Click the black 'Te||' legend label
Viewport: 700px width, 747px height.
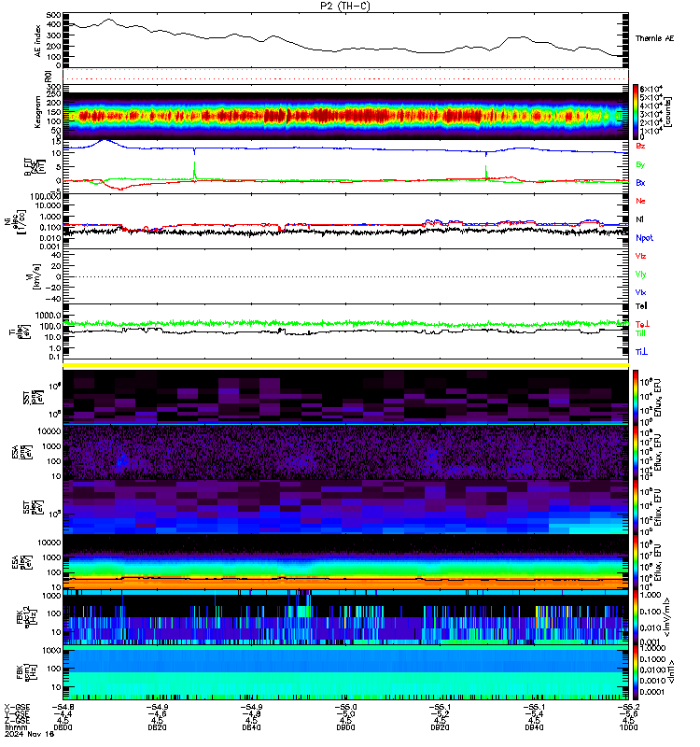pos(641,306)
